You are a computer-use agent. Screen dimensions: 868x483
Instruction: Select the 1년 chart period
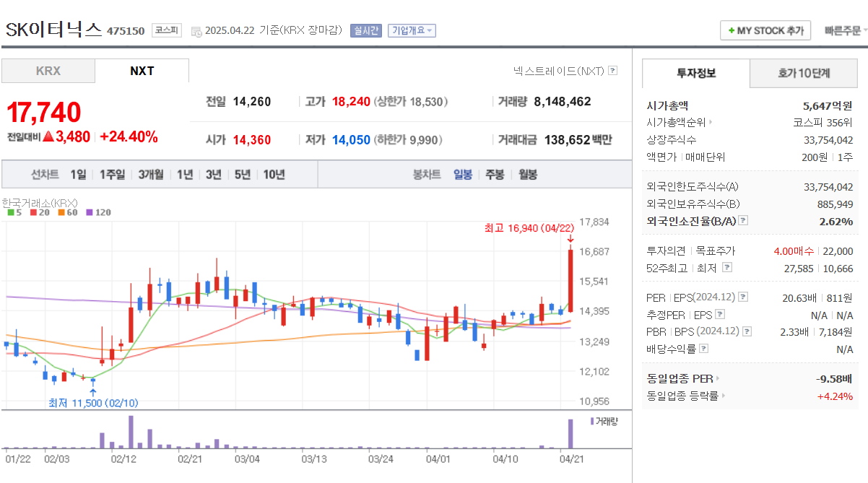183,173
